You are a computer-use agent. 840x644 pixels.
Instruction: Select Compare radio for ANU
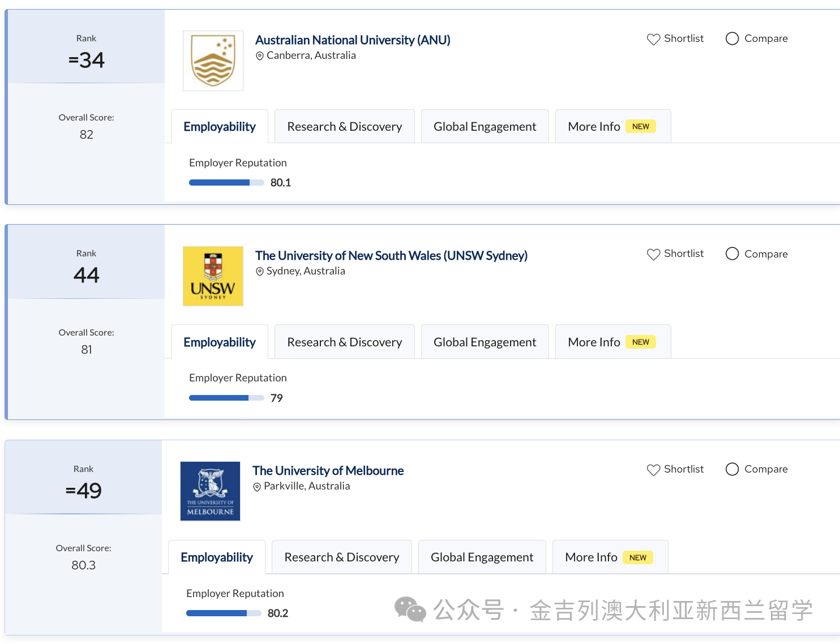point(732,38)
